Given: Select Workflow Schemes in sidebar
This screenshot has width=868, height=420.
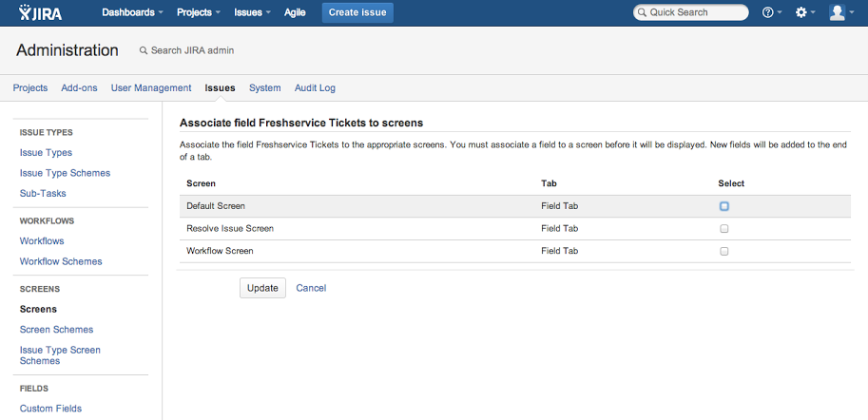Looking at the screenshot, I should pos(61,261).
